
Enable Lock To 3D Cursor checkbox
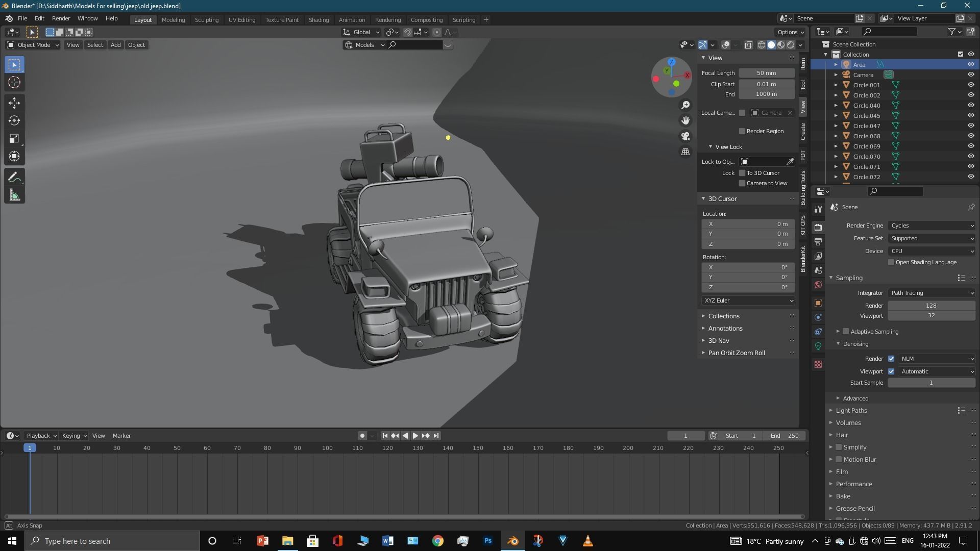point(742,173)
